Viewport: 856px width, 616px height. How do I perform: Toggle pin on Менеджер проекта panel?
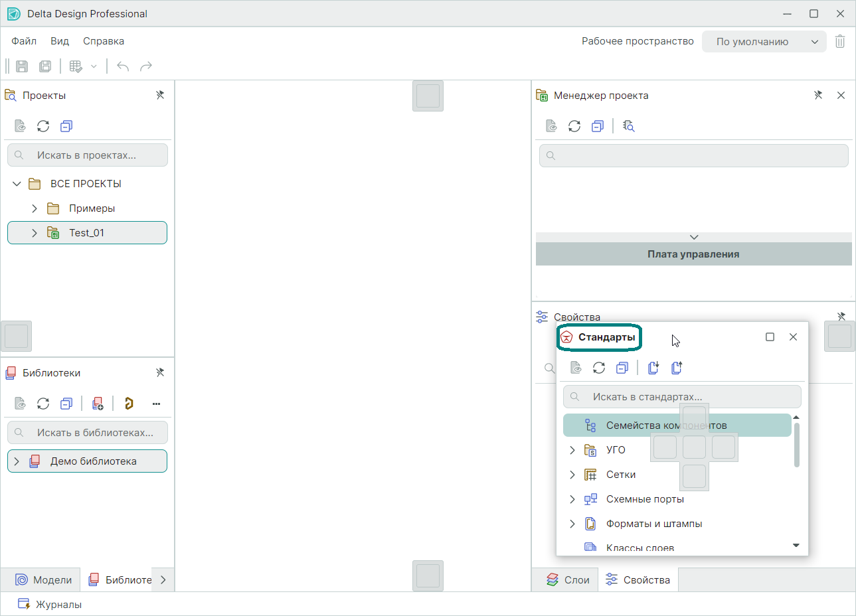tap(818, 95)
